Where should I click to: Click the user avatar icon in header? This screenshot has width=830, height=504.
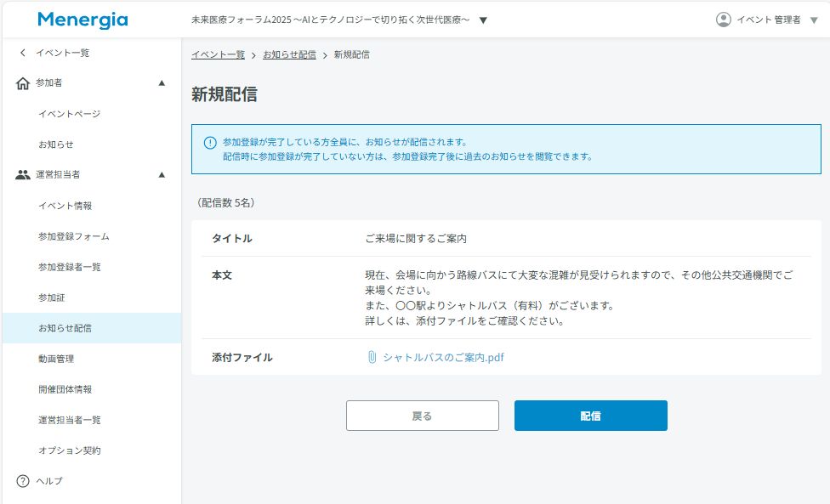tap(723, 20)
